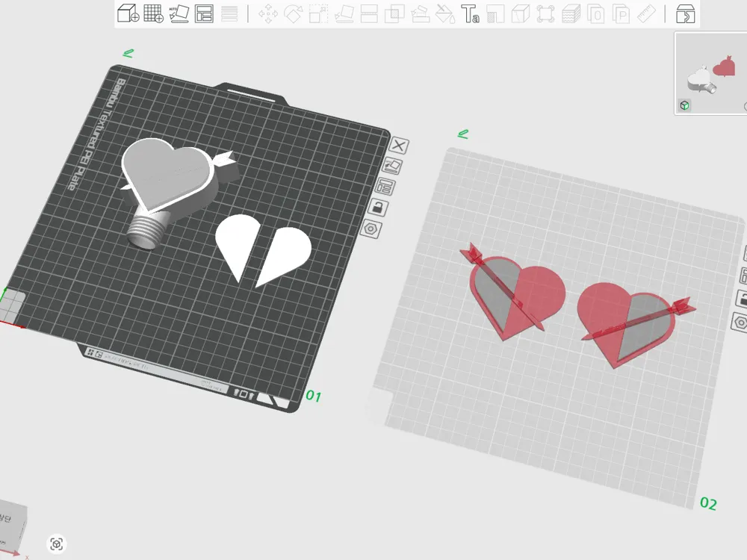
Task: Click the square with corner handles icon
Action: click(545, 13)
